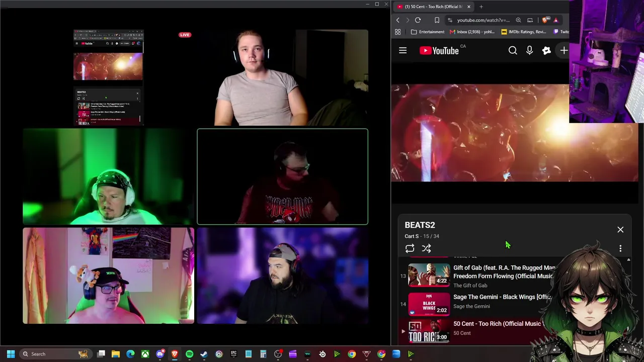The width and height of the screenshot is (644, 362).
Task: Open File Explorer from the taskbar
Action: tap(116, 354)
